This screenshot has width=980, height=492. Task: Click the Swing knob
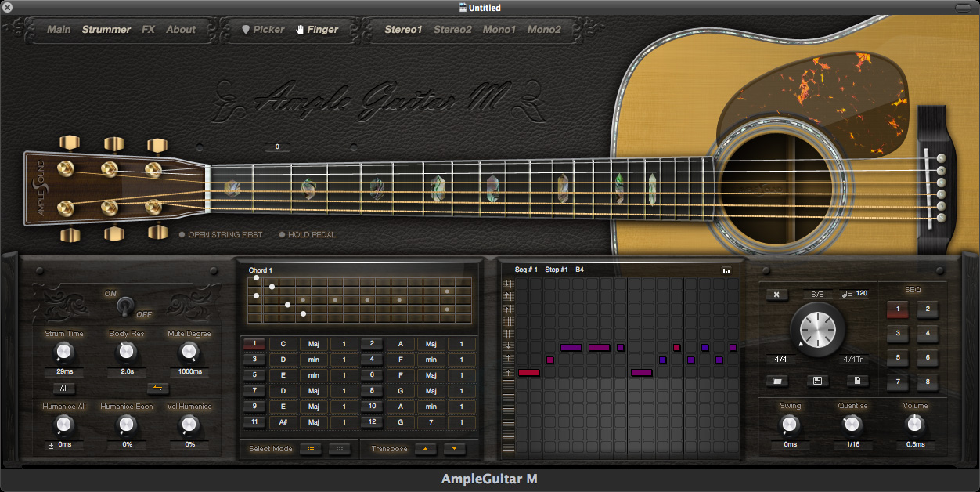[x=790, y=424]
